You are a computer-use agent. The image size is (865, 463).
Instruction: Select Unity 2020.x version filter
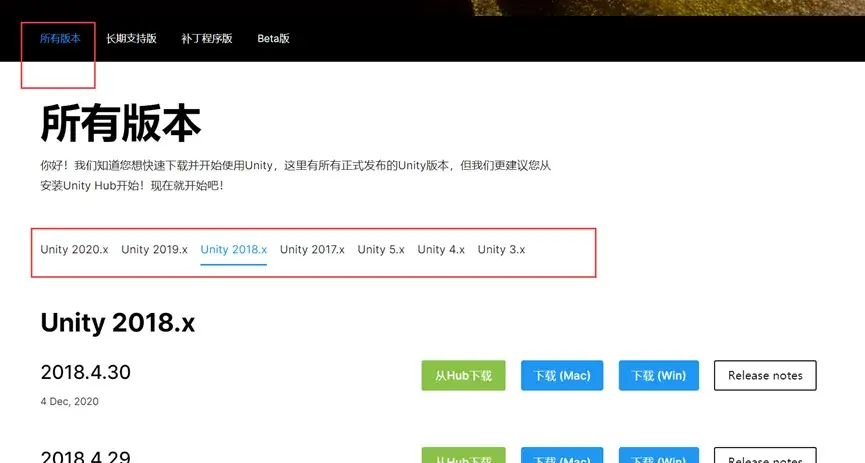click(x=74, y=249)
